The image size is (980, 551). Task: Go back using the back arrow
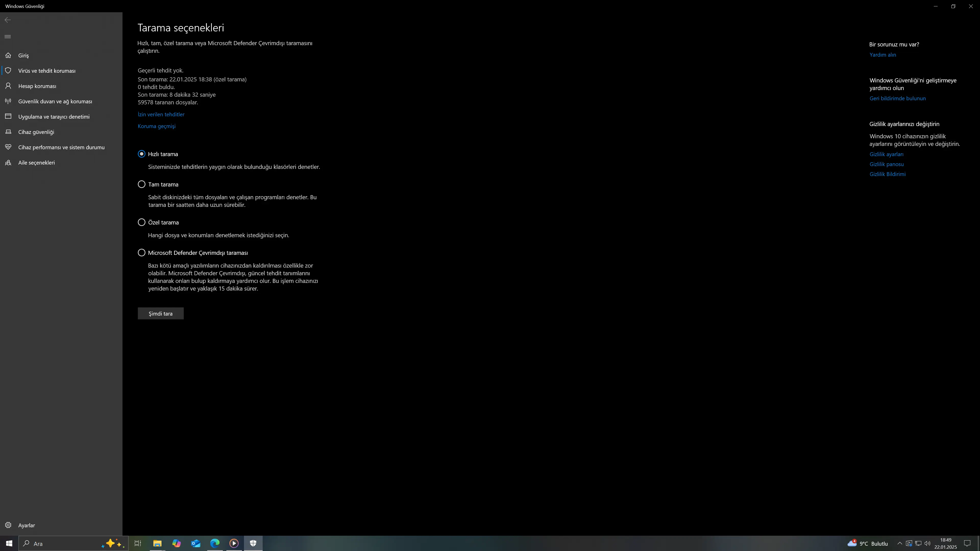click(8, 20)
